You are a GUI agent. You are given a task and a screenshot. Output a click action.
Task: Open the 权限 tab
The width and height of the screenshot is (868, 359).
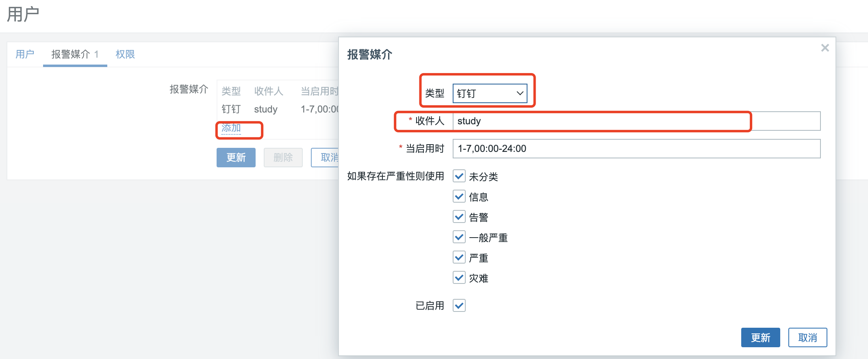[x=125, y=54]
